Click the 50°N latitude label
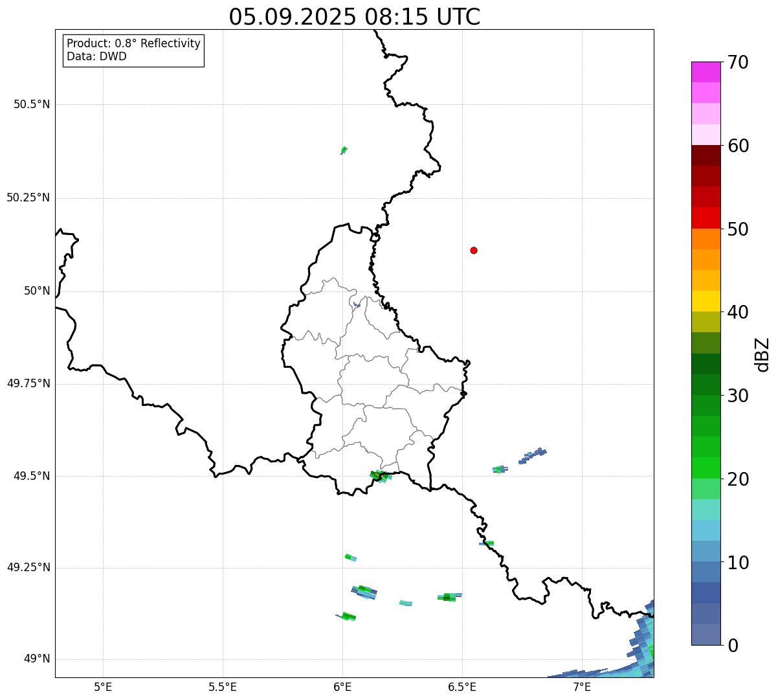The image size is (778, 700). pyautogui.click(x=37, y=291)
